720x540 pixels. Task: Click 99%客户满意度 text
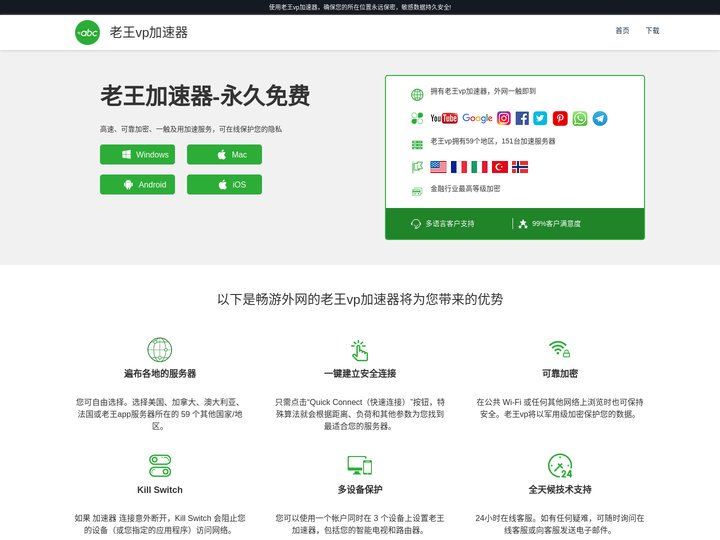pos(556,224)
